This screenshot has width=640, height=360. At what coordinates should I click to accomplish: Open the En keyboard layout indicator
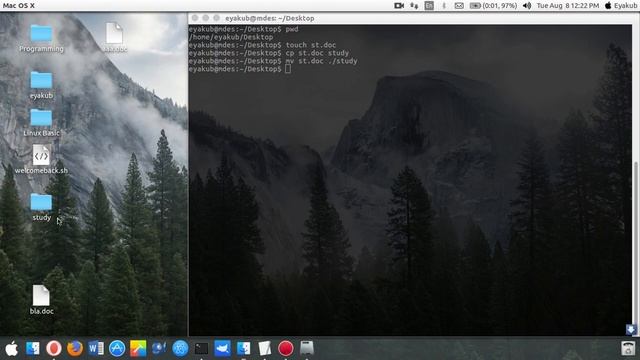(x=429, y=6)
